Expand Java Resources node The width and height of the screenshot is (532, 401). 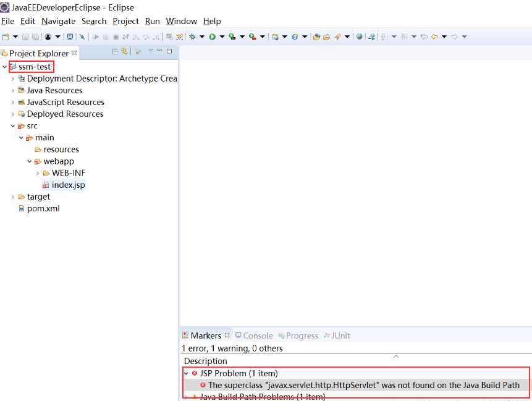click(x=13, y=91)
